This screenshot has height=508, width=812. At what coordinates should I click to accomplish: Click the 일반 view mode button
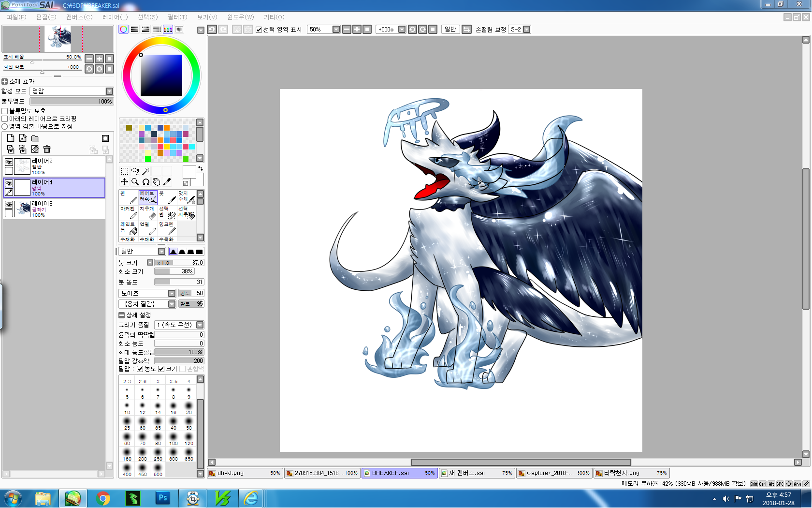450,30
